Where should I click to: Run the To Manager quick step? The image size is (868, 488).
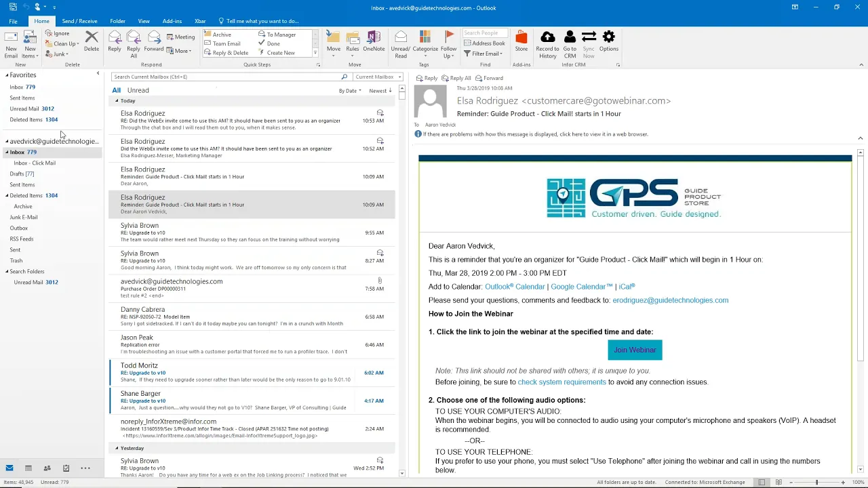coord(277,35)
